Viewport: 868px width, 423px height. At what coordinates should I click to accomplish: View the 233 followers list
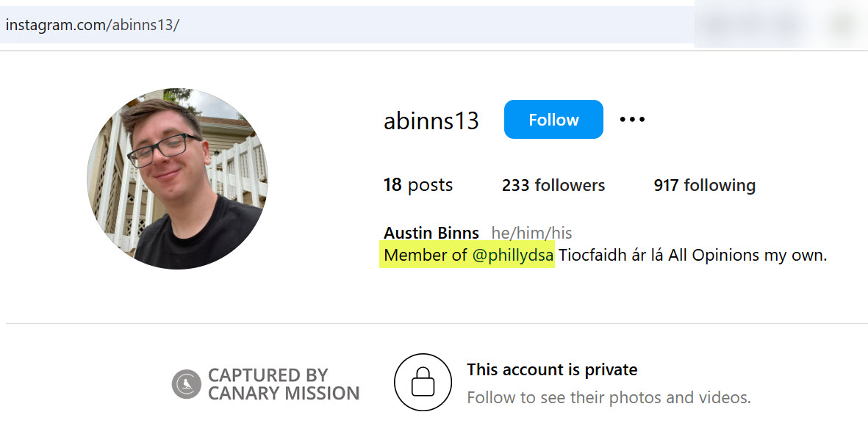tap(553, 185)
